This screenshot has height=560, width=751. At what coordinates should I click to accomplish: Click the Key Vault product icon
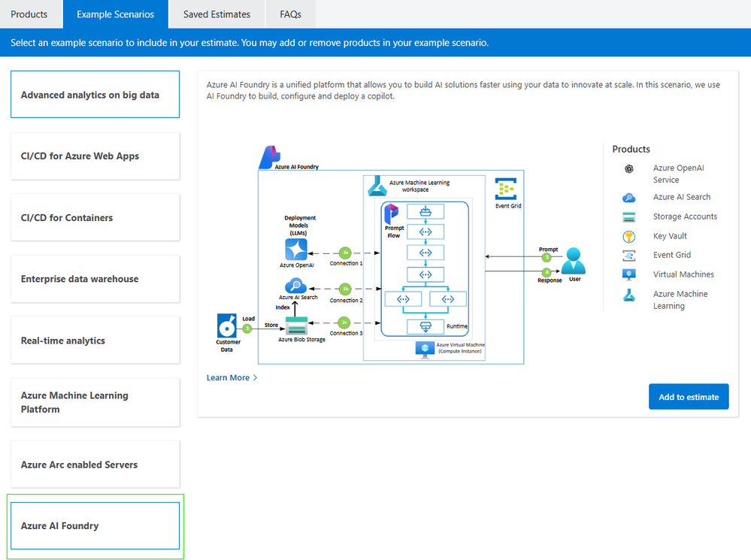[629, 236]
